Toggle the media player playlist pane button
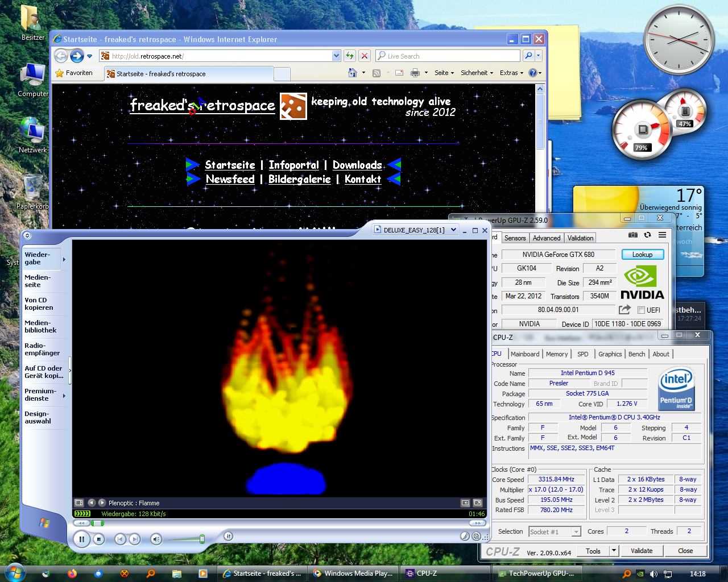Screen dimensions: 728x582 (x=79, y=503)
